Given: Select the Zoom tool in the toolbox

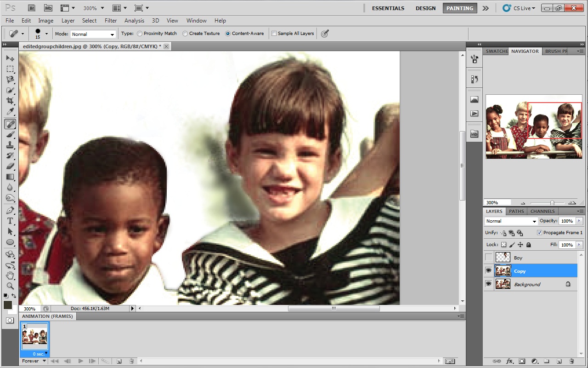Looking at the screenshot, I should (x=10, y=286).
